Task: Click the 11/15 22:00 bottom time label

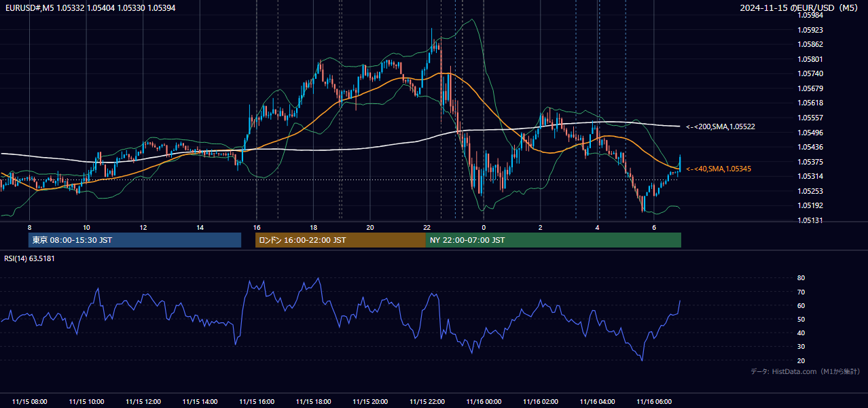Action: click(427, 402)
